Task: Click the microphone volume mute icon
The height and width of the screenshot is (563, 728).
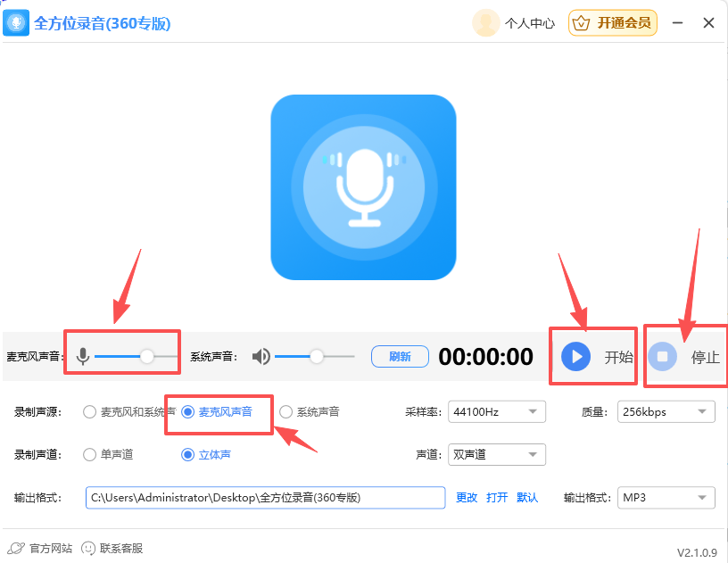Action: 83,354
